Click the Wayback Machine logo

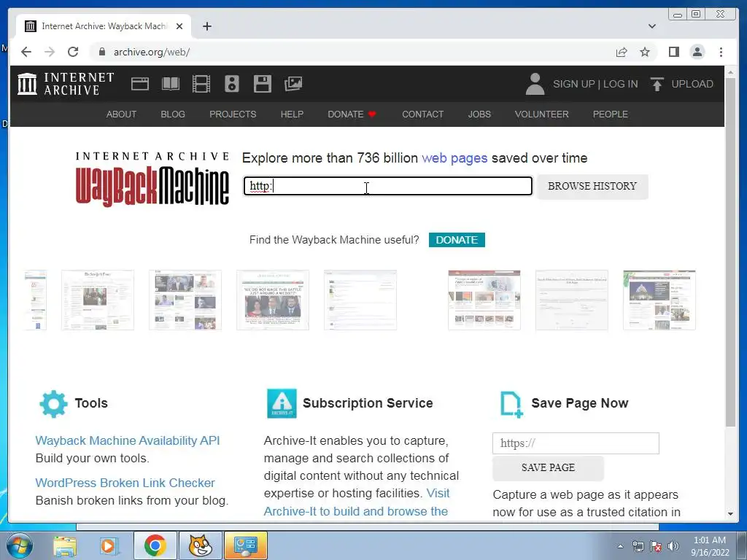tap(152, 179)
